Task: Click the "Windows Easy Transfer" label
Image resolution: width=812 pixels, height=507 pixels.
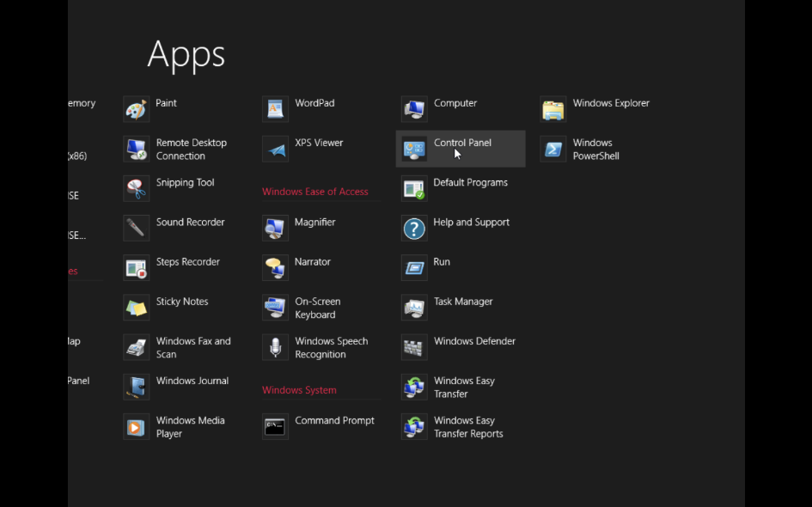Action: point(464,388)
